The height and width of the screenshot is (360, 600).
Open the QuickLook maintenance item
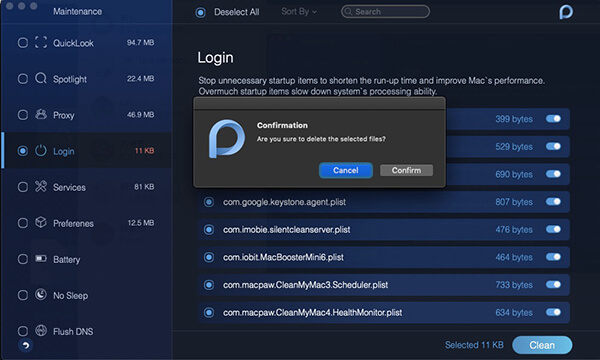(x=86, y=42)
